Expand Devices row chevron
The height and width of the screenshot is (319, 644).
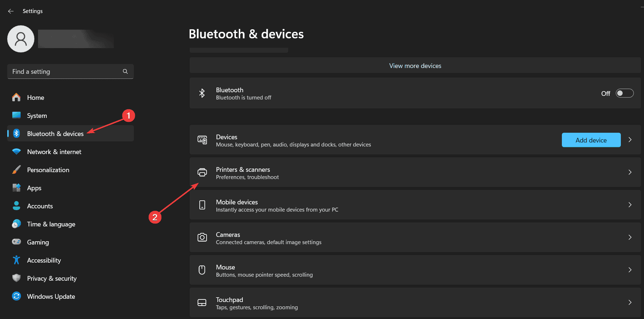(630, 140)
